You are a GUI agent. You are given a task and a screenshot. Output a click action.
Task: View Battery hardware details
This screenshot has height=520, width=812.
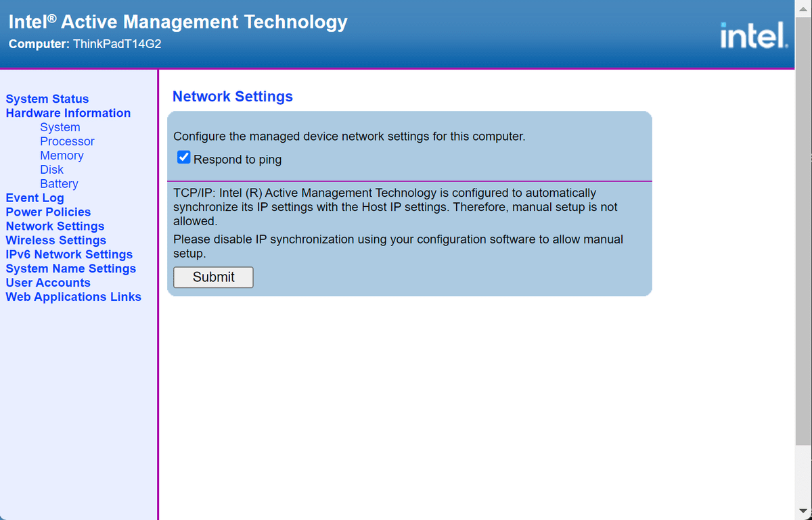click(x=59, y=184)
